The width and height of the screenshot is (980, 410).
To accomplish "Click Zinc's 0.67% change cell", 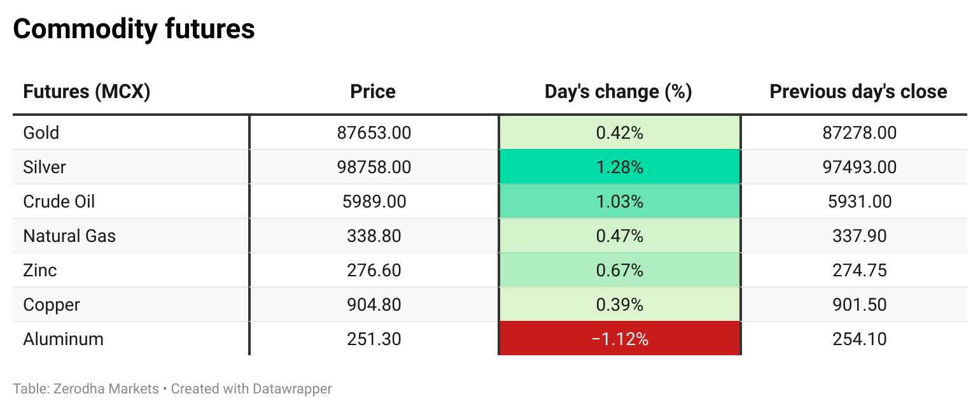I will pos(619,271).
